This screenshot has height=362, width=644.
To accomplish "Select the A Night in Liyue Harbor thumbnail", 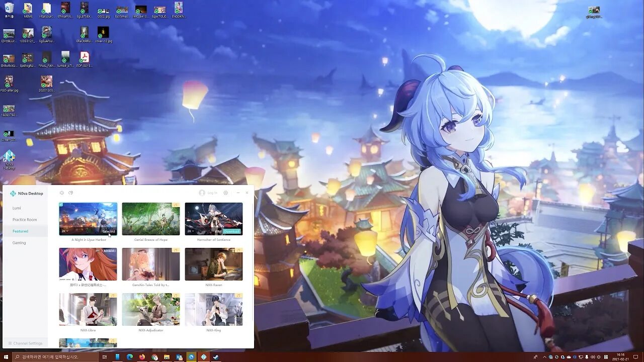I will point(88,219).
